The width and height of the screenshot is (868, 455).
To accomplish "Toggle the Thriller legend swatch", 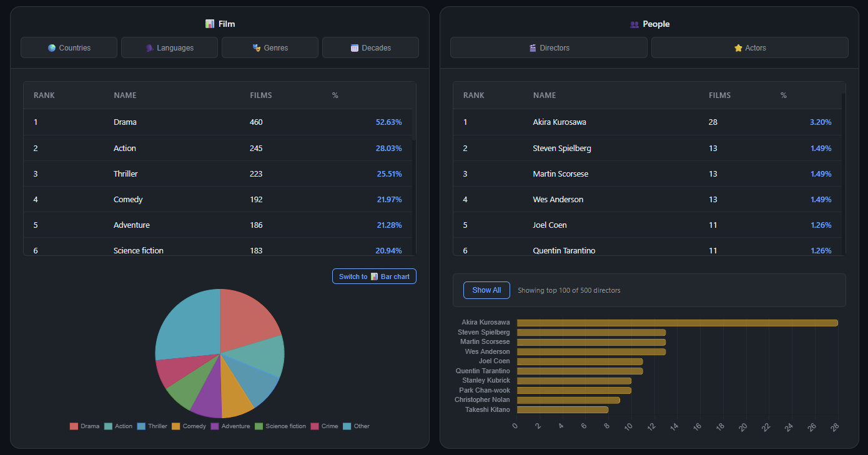I will tap(141, 426).
